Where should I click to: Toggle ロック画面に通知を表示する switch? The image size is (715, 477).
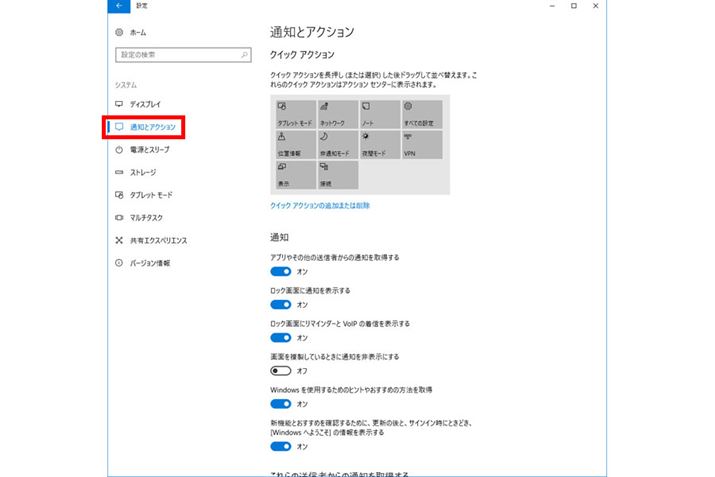coord(281,304)
